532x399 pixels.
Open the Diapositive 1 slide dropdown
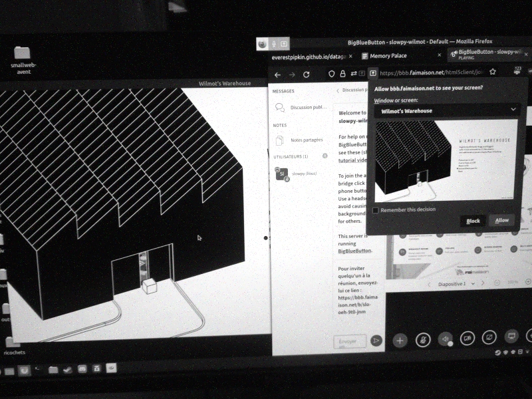(x=456, y=284)
